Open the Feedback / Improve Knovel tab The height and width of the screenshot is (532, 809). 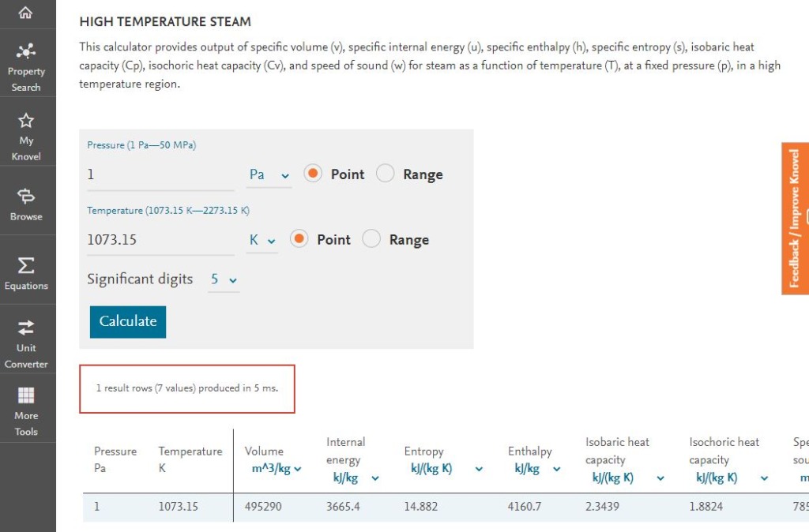795,218
